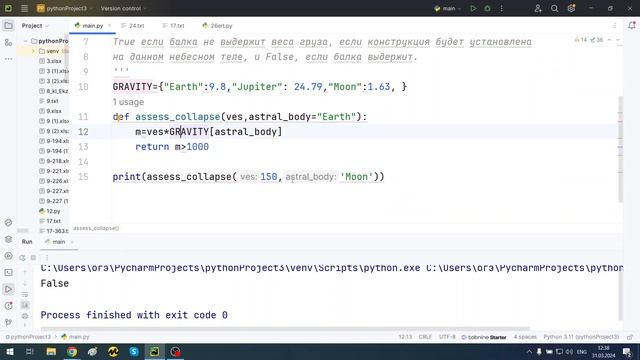Click pythonProject3 in navigation bar
Screen dimensions: 640x360
click(x=28, y=337)
